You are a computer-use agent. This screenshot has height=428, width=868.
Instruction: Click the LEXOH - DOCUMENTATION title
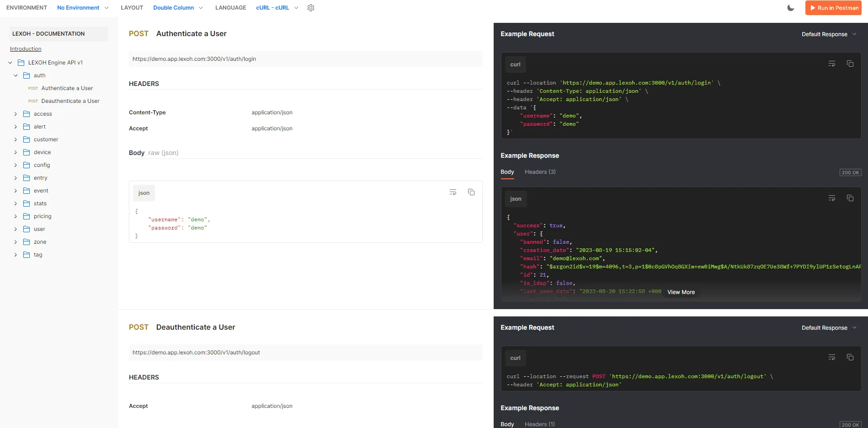(48, 34)
